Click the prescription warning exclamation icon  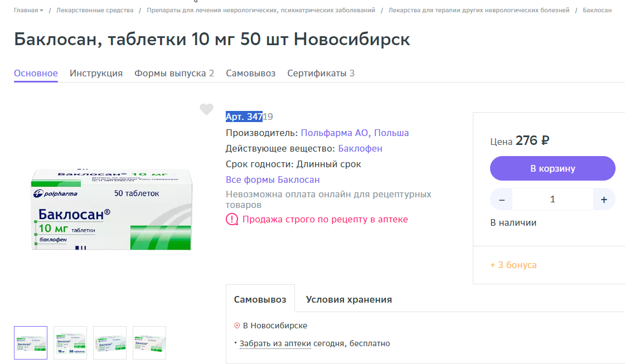[x=232, y=219]
